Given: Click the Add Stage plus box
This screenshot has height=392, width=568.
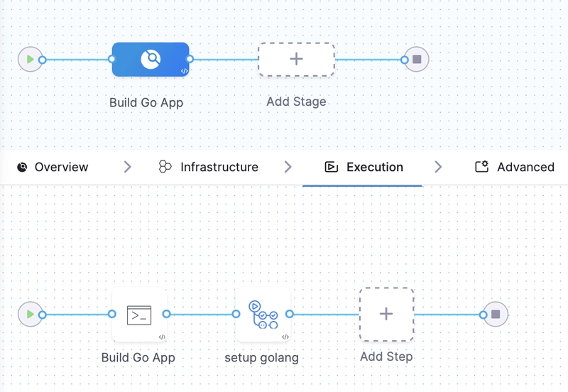Looking at the screenshot, I should (x=296, y=60).
